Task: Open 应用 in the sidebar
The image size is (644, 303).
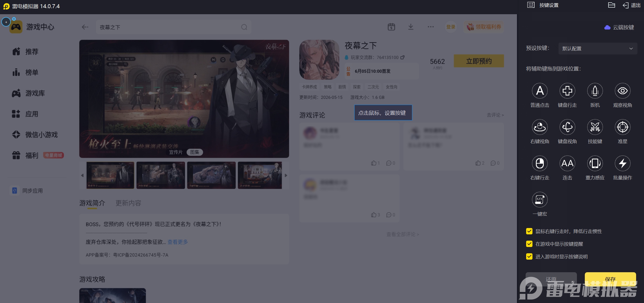Action: 25,114
